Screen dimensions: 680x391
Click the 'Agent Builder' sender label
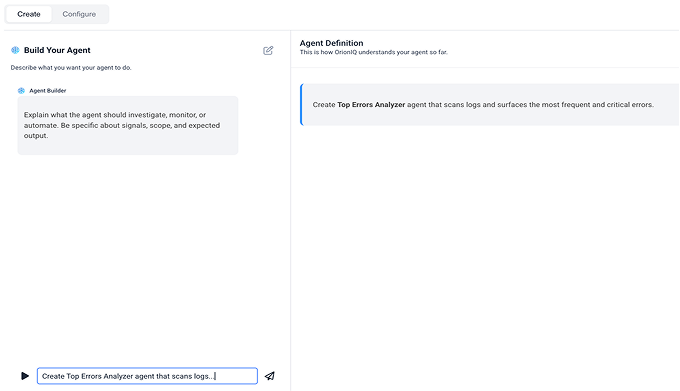(x=48, y=91)
